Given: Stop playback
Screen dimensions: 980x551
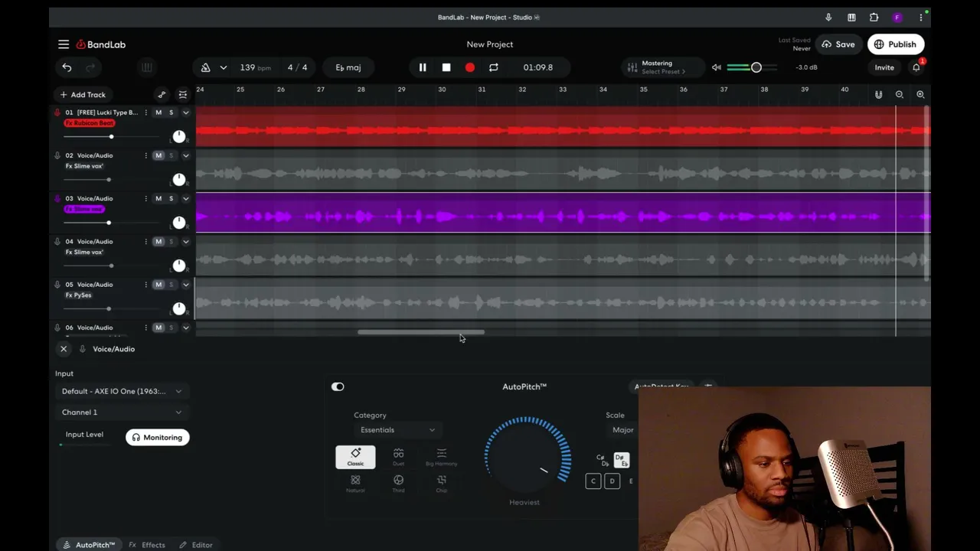Looking at the screenshot, I should 446,67.
